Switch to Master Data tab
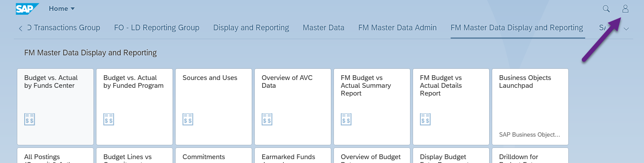Image resolution: width=644 pixels, height=163 pixels. tap(324, 28)
